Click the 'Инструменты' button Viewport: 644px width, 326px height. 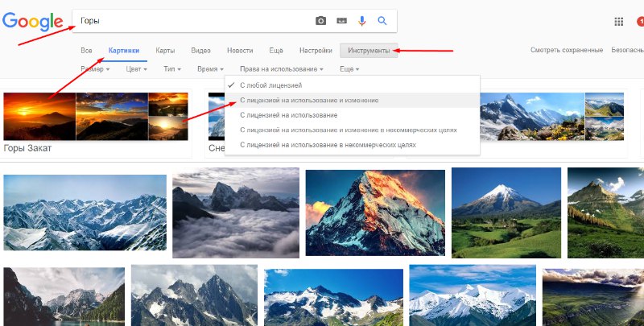[369, 51]
